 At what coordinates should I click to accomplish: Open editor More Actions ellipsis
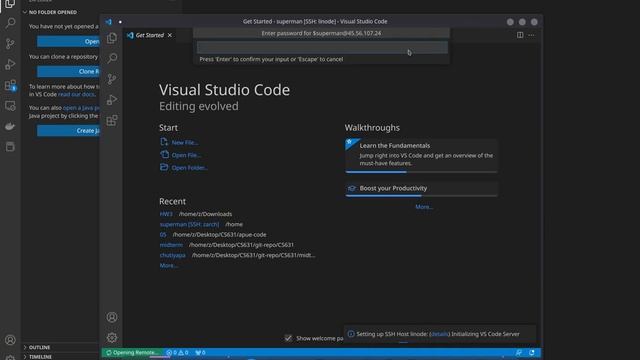coord(531,35)
